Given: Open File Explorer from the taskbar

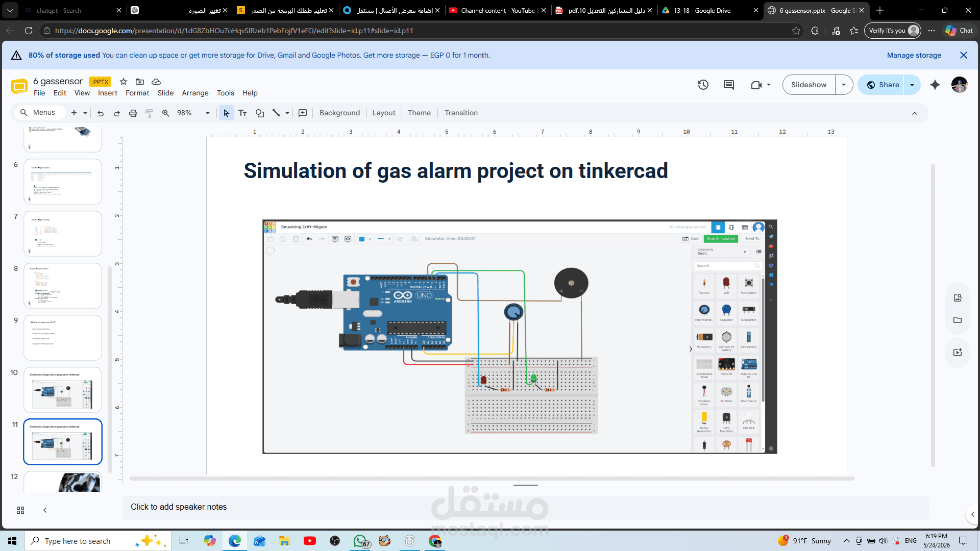Looking at the screenshot, I should (x=284, y=541).
